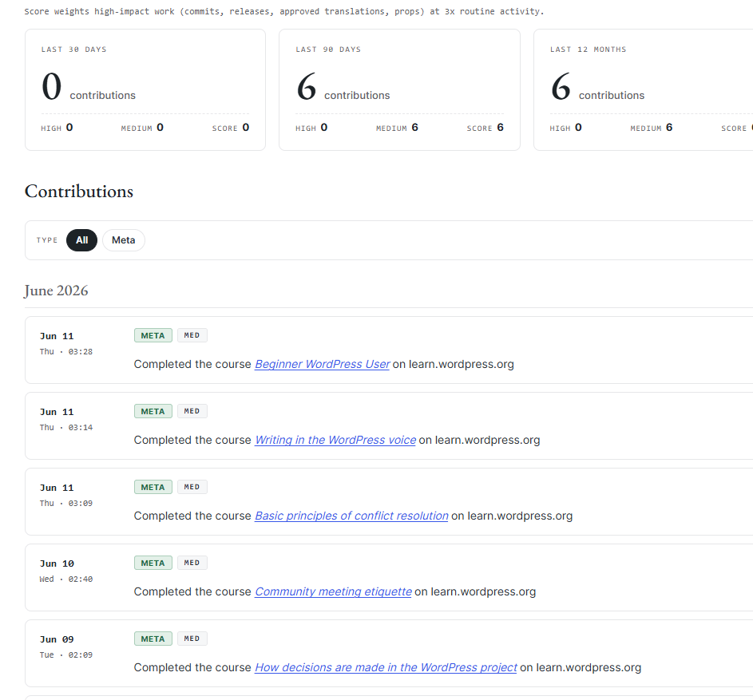753x700 pixels.
Task: Click MED badge on Jun 11 03:28 entry
Action: pyautogui.click(x=192, y=335)
